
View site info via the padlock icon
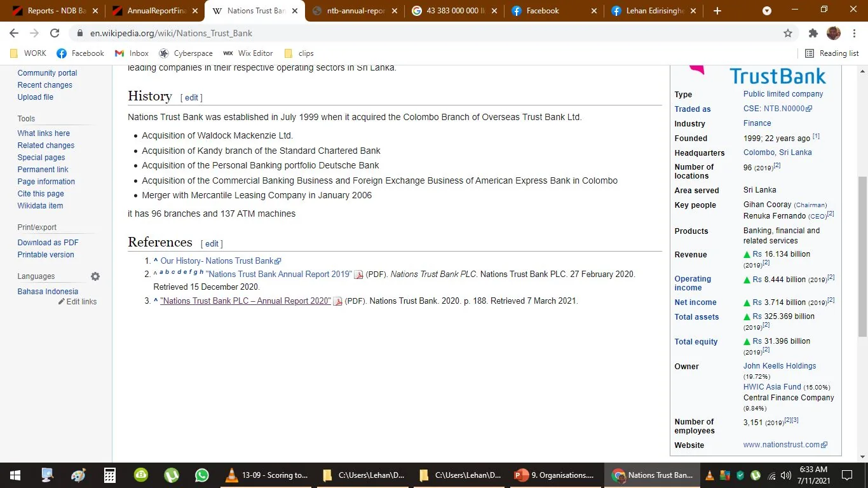[80, 33]
